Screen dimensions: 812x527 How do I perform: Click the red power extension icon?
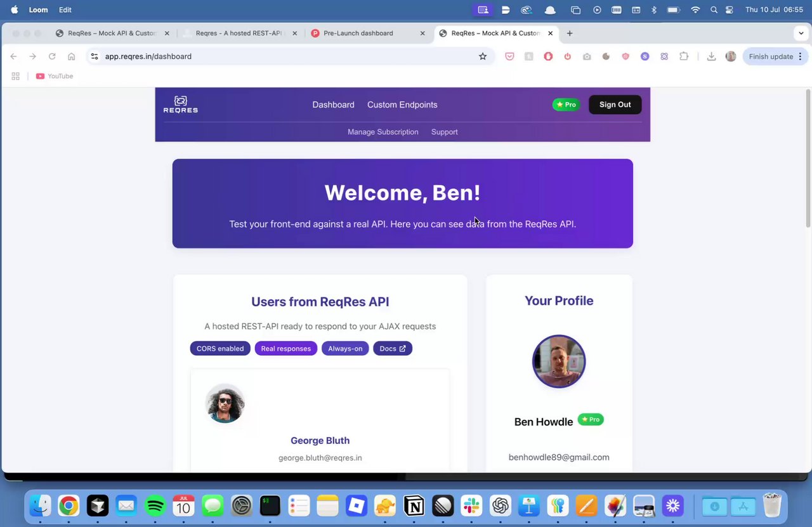click(x=568, y=56)
